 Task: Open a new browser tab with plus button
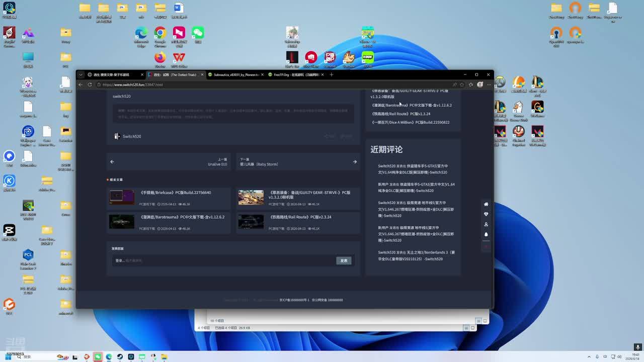click(x=331, y=74)
